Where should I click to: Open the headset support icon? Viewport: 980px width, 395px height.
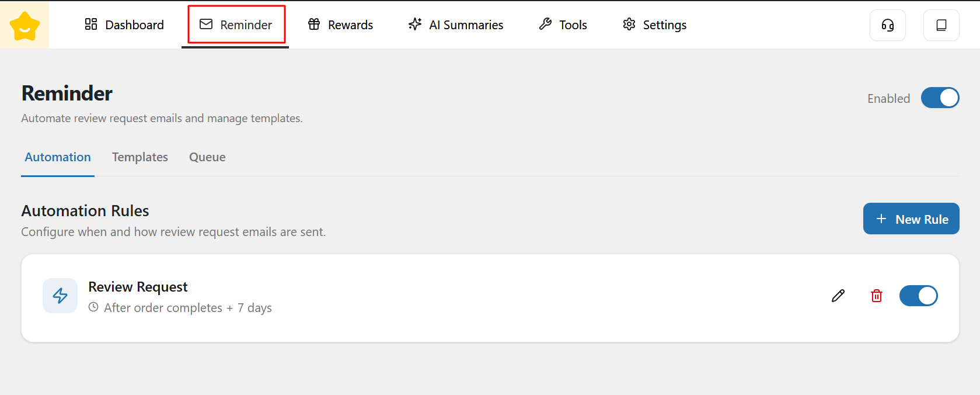click(887, 25)
